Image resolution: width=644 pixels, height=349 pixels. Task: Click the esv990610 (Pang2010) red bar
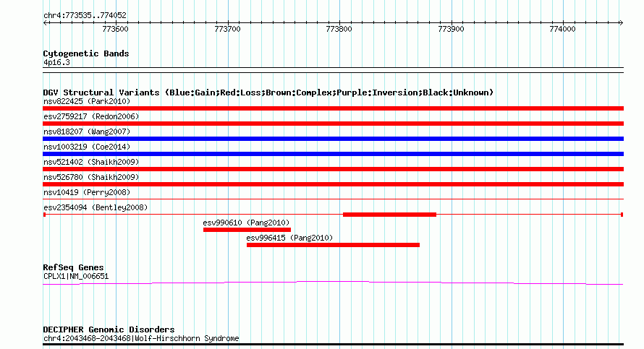[x=247, y=230]
